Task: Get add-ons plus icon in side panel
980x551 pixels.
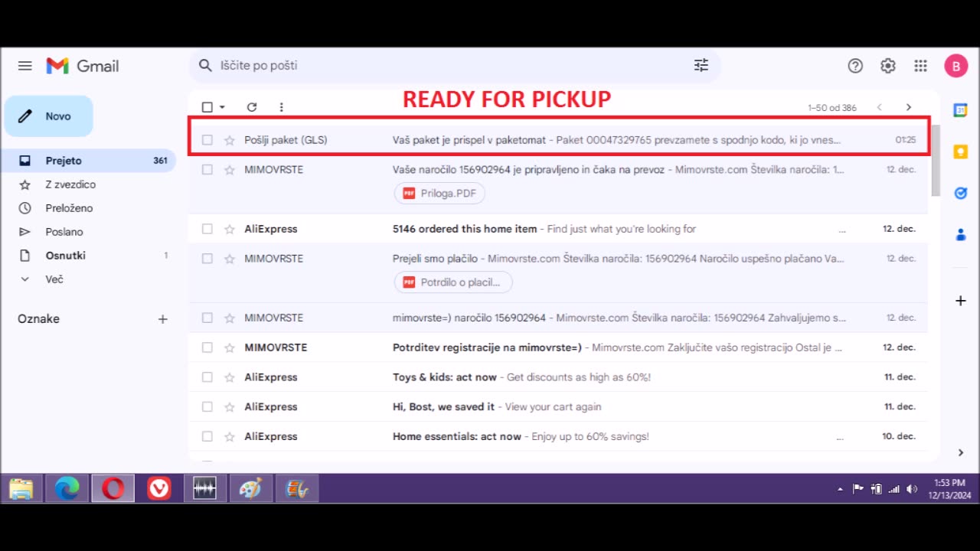Action: (x=960, y=301)
